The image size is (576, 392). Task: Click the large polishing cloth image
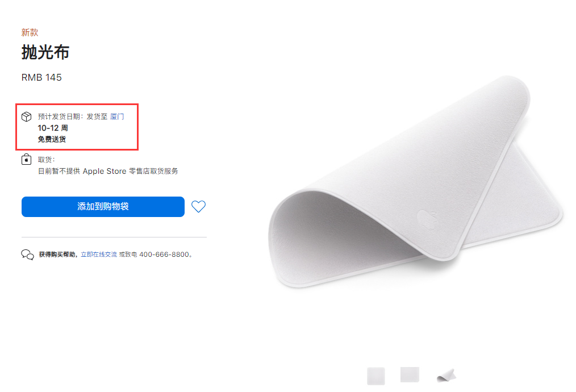click(x=416, y=182)
